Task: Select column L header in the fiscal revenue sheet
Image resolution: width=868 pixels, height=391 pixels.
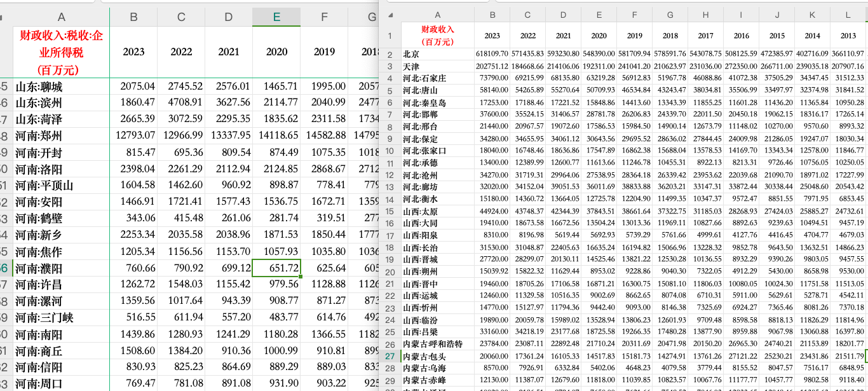Action: coord(848,15)
